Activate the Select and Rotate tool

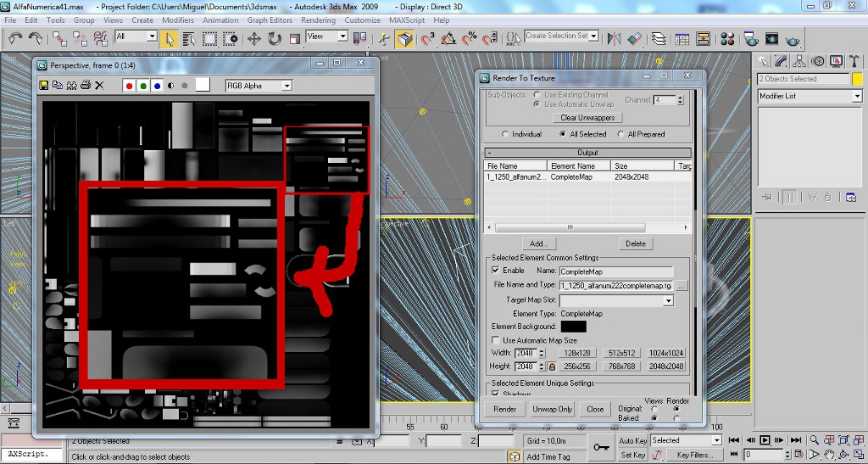(x=275, y=38)
